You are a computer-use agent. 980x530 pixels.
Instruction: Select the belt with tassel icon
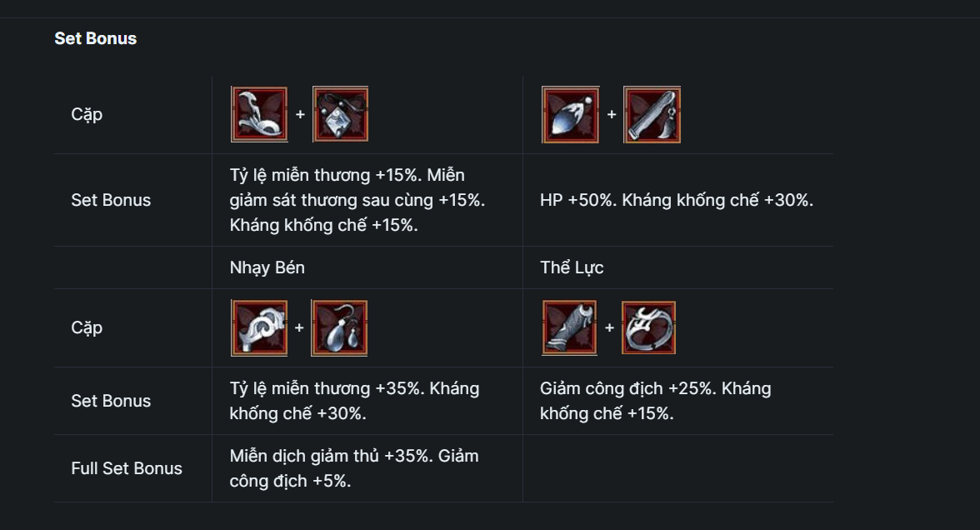click(652, 114)
